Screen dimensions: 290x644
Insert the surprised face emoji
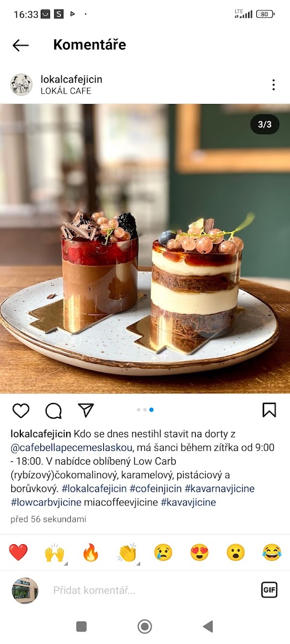coord(235,552)
